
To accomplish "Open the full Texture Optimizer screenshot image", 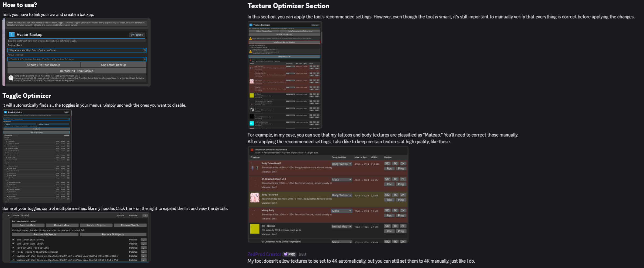I will [x=285, y=75].
